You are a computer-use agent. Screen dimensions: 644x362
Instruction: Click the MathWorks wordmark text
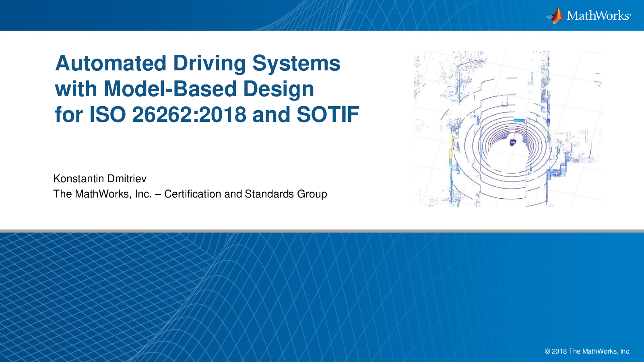(599, 16)
